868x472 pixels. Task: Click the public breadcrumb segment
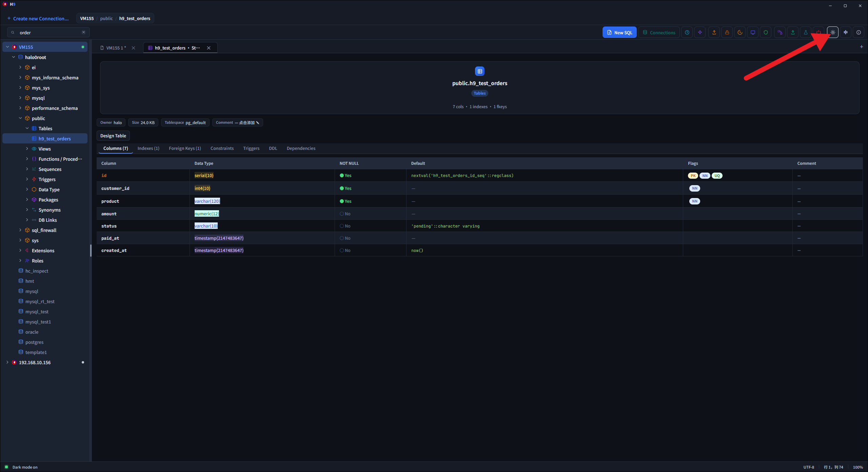point(106,19)
